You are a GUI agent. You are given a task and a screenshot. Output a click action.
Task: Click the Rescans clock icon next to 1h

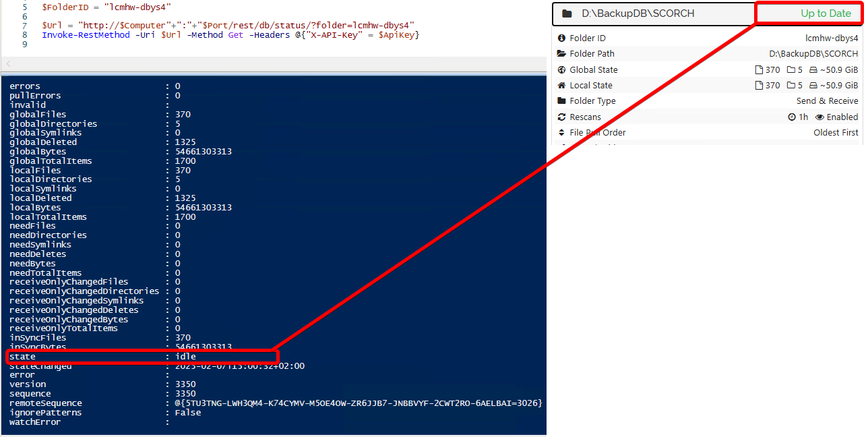point(792,117)
